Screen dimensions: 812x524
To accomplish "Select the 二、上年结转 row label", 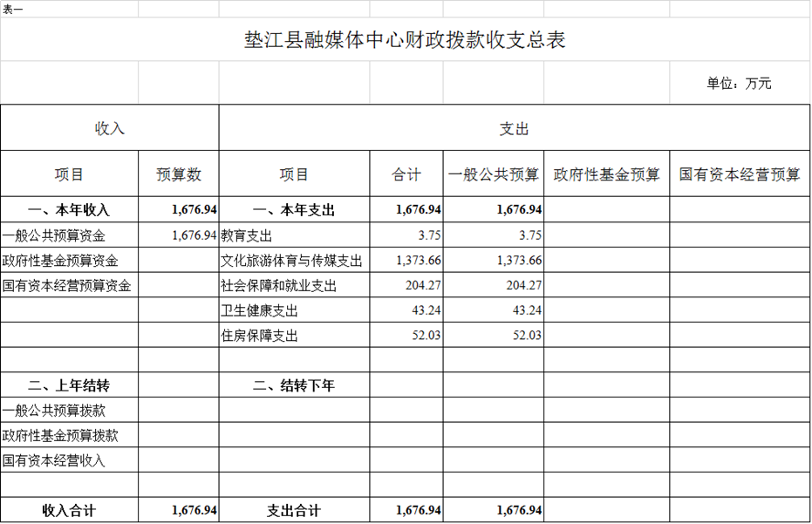I will tap(69, 385).
